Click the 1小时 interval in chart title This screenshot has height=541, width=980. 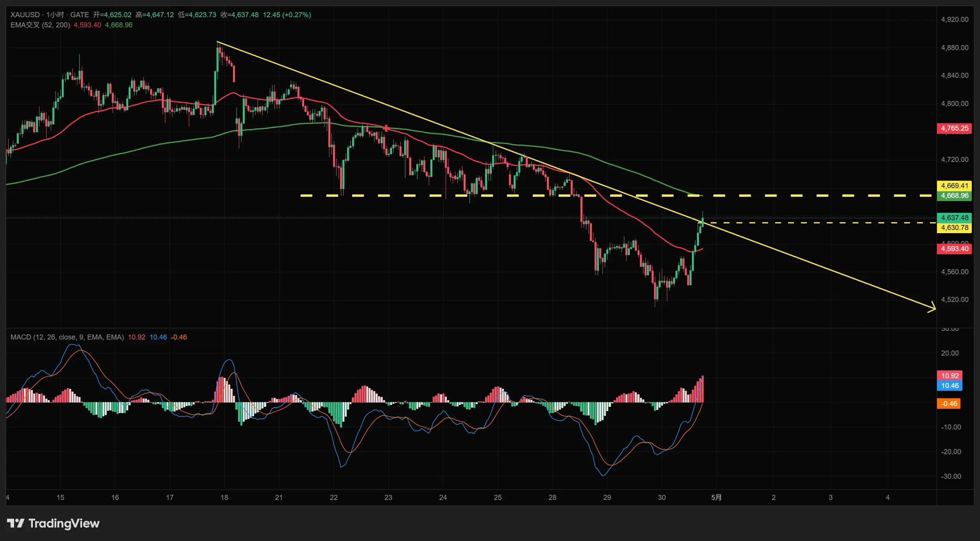point(55,15)
